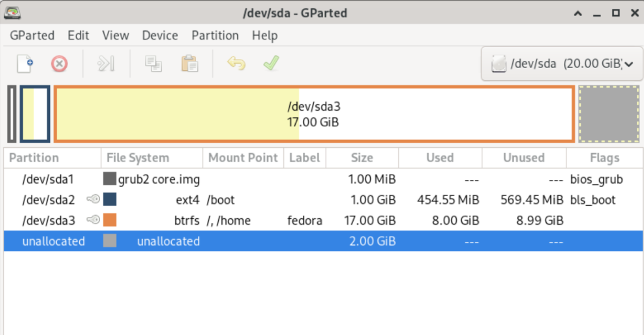
Task: Sort by the File System column header
Action: click(x=138, y=158)
